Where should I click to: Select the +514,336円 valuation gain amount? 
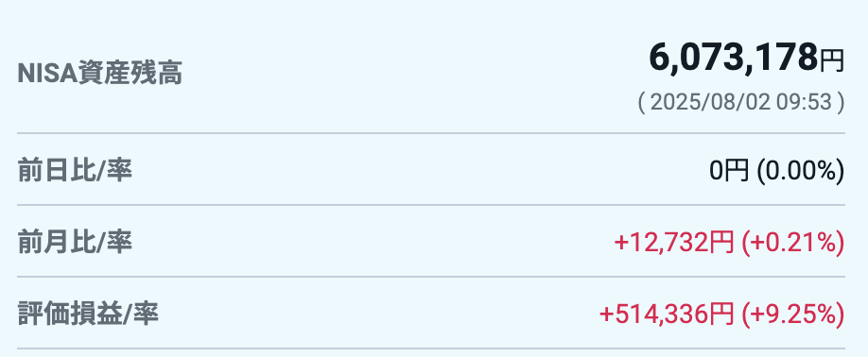click(667, 314)
